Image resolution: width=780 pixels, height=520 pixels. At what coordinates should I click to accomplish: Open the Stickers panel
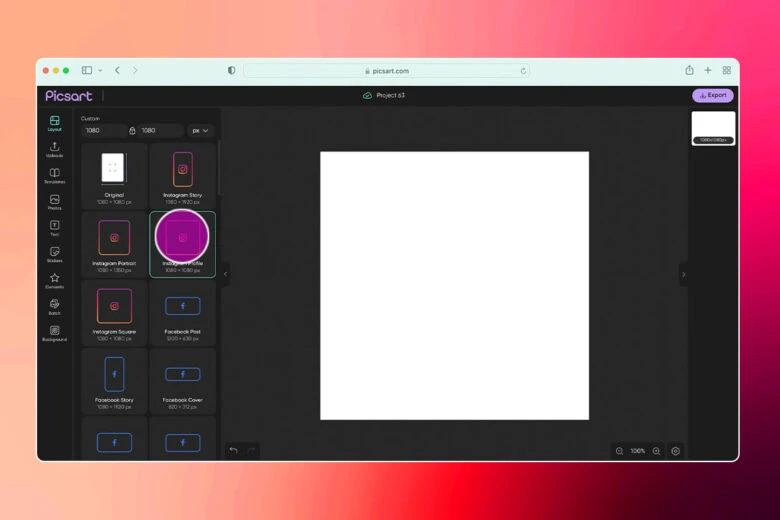[54, 254]
